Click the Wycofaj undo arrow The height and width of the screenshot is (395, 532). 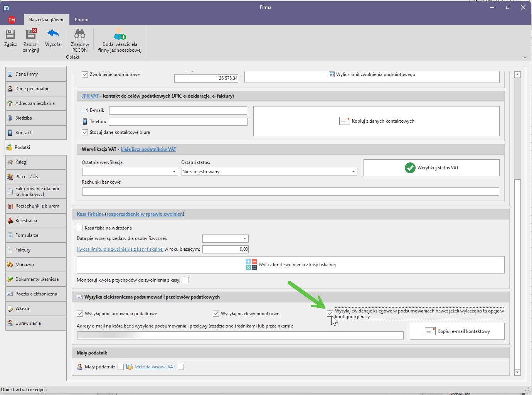53,34
